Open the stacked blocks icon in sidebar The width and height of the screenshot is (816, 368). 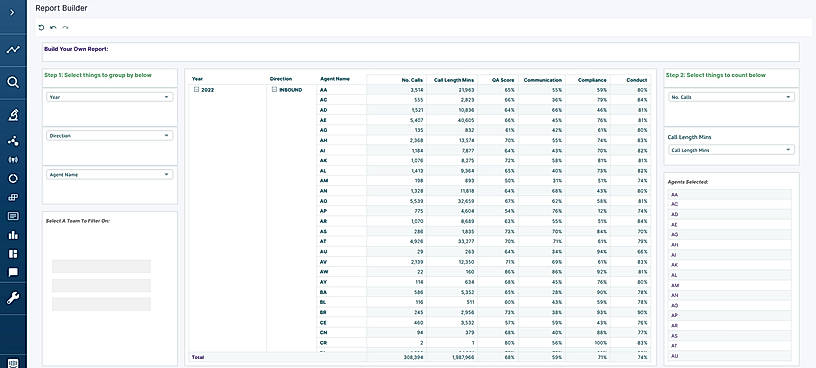[x=13, y=197]
